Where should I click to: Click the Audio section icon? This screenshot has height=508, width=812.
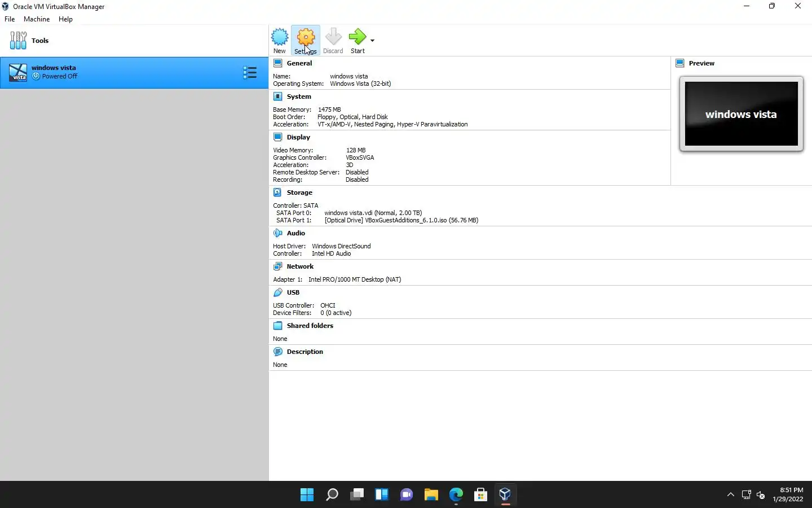pyautogui.click(x=277, y=233)
